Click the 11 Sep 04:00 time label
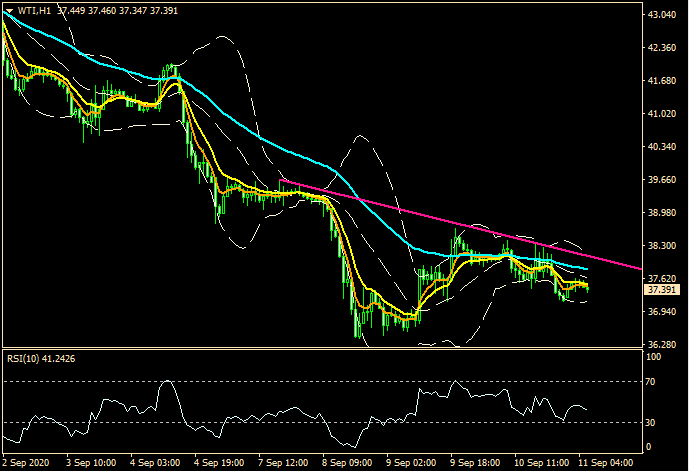The width and height of the screenshot is (690, 471). pos(604,464)
